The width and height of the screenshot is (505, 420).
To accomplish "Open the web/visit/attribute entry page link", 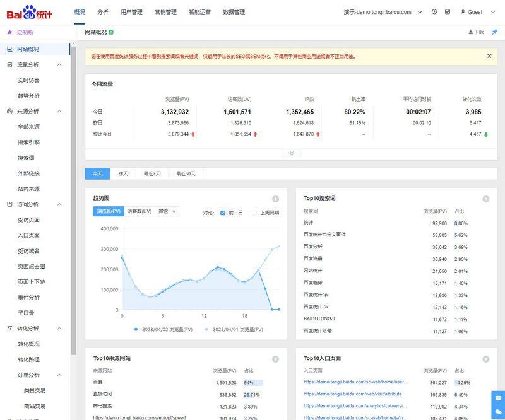I will tap(352, 394).
